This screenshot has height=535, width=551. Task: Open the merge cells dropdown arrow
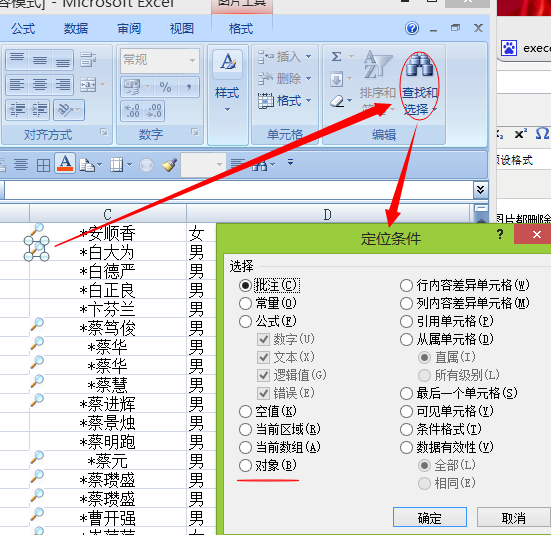point(103,85)
